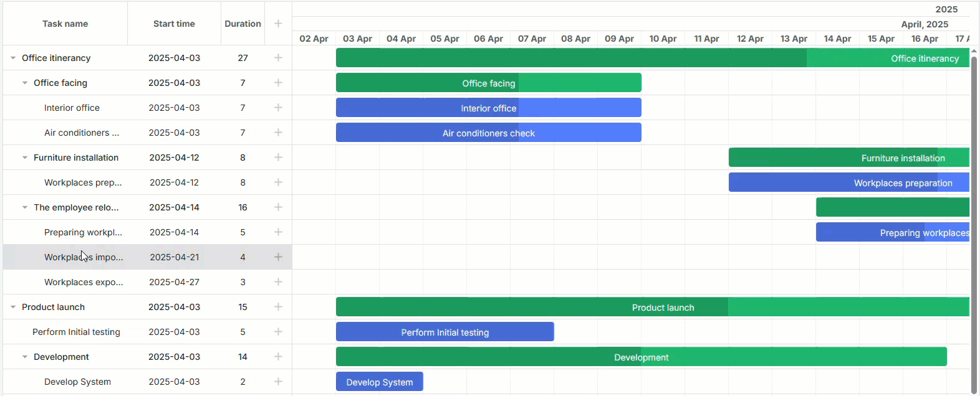The image size is (980, 396).
Task: Select the Perform Initial testing task bar
Action: point(445,332)
